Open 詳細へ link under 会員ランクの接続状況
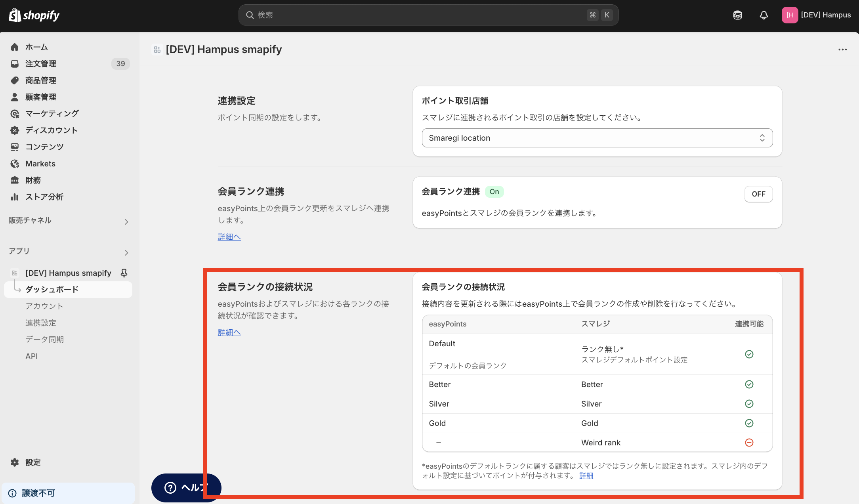Image resolution: width=859 pixels, height=504 pixels. coord(229,332)
